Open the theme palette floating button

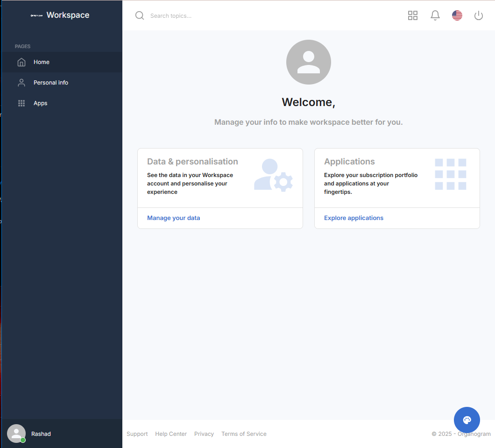467,420
